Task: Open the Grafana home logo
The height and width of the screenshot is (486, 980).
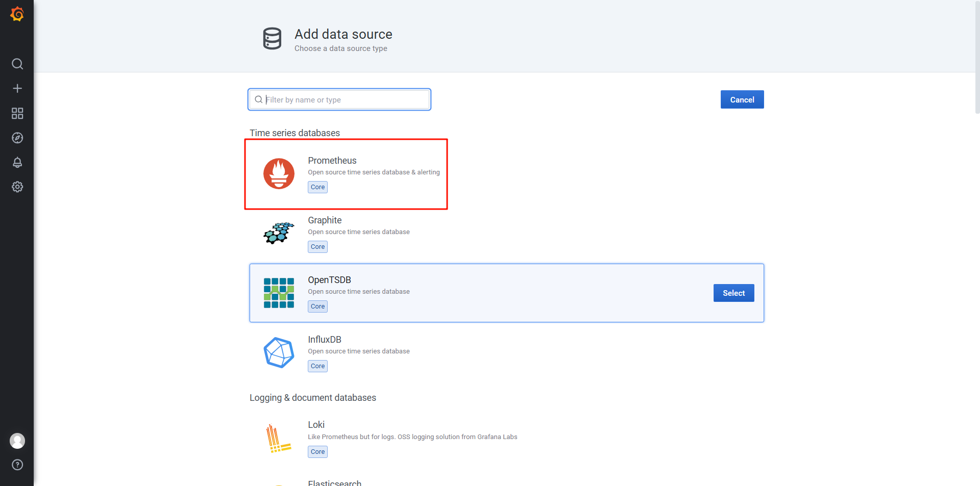Action: tap(17, 14)
